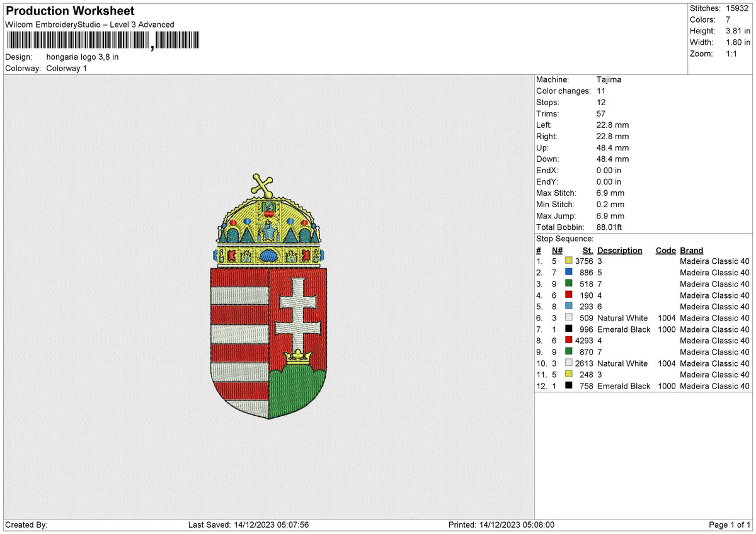The image size is (756, 534).
Task: Click 'Wilcom EmbroideryStudio – Level 3 Advanced' text
Action: [89, 25]
